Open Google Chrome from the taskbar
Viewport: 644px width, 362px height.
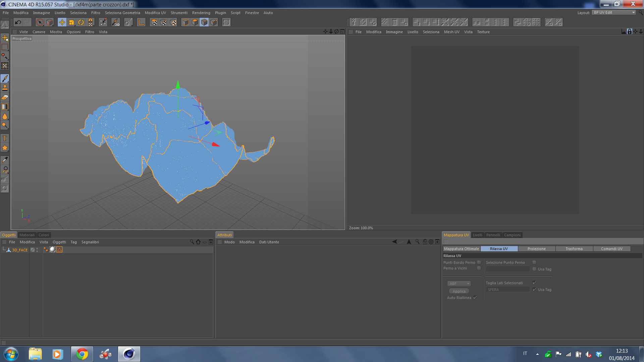[x=82, y=354]
